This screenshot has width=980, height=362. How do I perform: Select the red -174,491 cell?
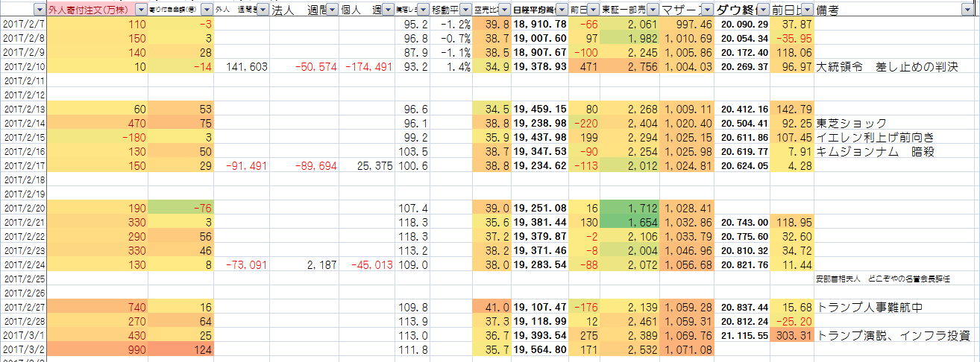(x=368, y=67)
